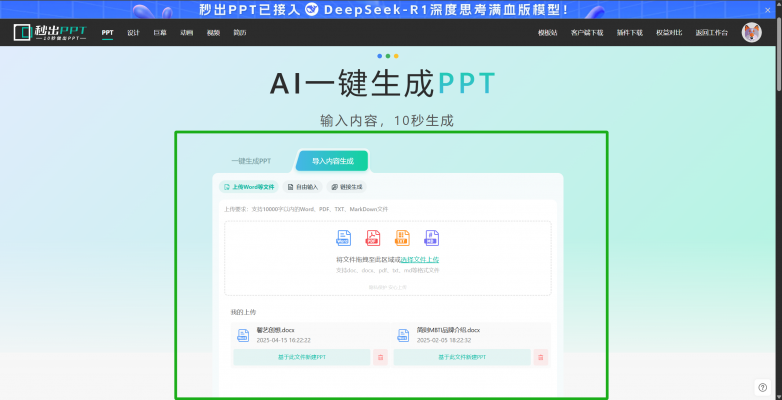Click the MD file type icon

(x=432, y=238)
